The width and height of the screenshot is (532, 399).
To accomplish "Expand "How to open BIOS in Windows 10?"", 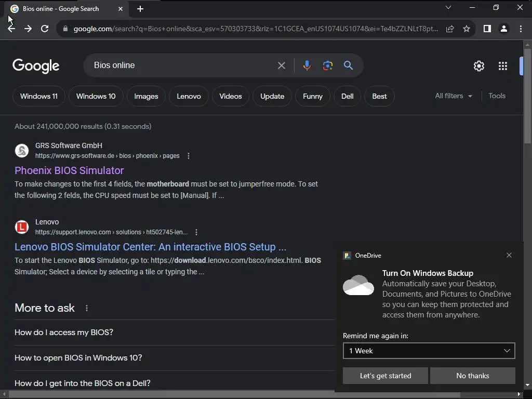I will pos(175,358).
